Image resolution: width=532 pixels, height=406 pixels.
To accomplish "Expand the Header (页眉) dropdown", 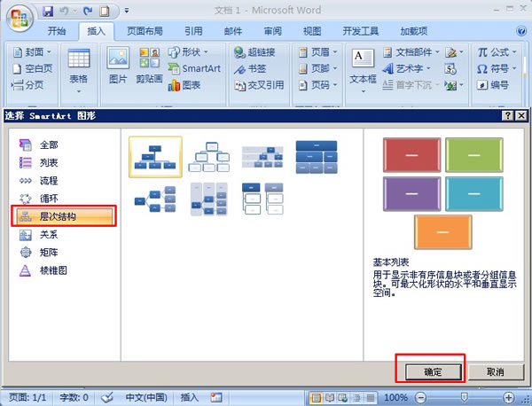I will [x=317, y=52].
